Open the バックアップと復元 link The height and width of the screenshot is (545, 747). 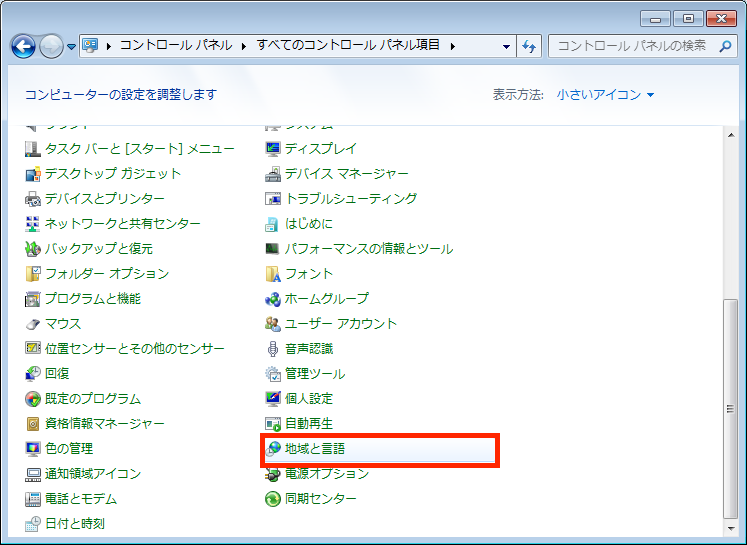pos(98,249)
